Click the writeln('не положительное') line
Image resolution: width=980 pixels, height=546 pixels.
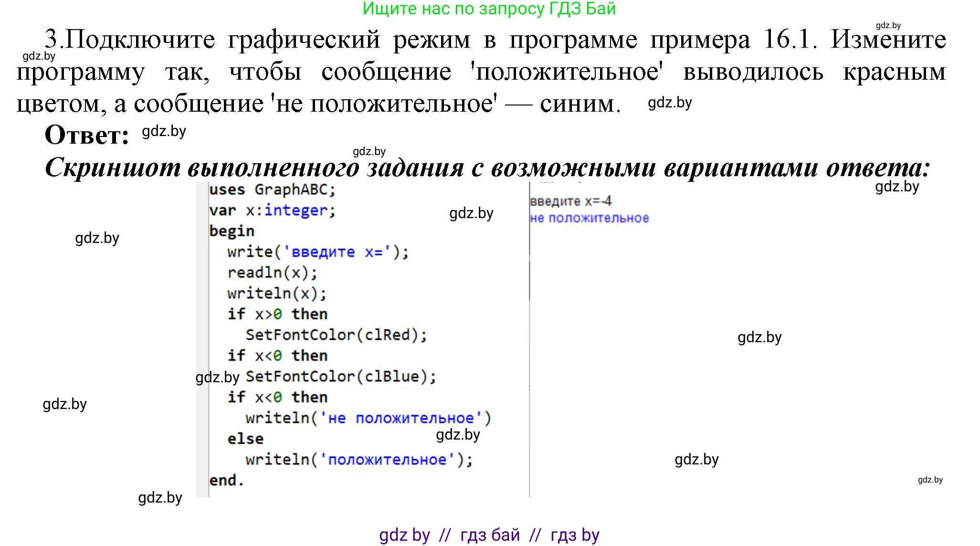point(369,418)
